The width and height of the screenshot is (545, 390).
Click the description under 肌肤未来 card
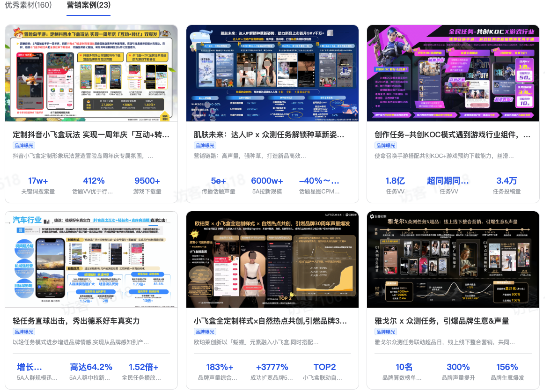250,156
